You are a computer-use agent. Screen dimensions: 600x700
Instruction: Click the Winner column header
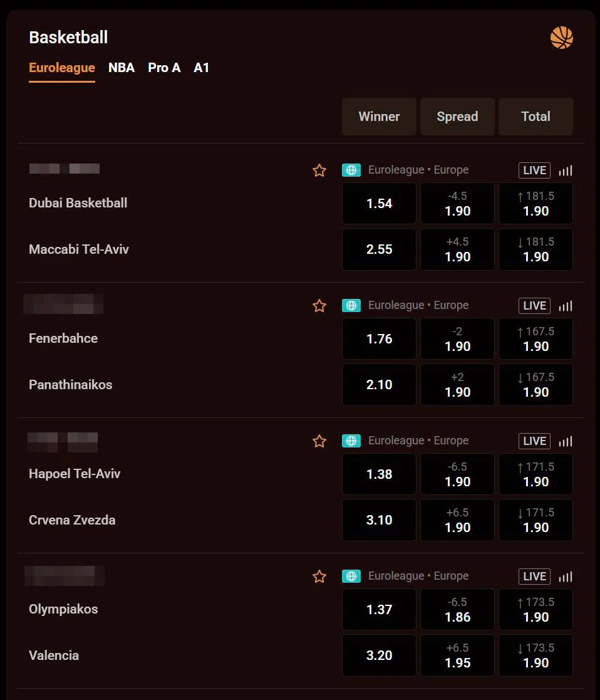coord(379,117)
